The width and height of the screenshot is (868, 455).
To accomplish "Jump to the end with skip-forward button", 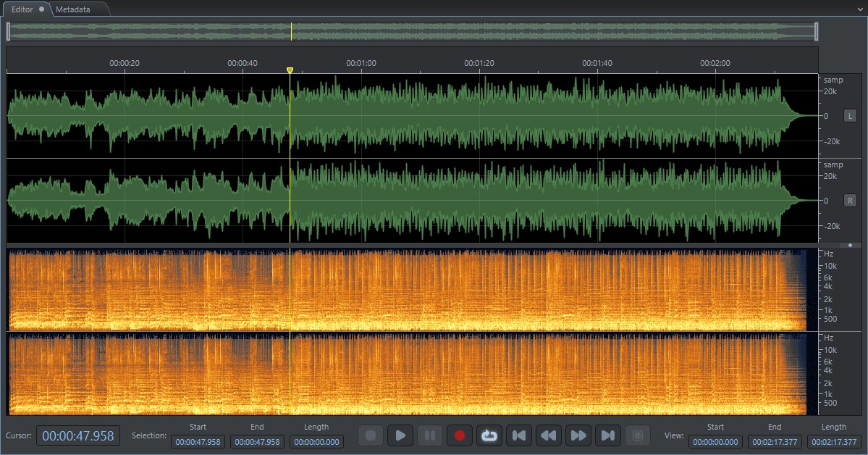I will (607, 435).
